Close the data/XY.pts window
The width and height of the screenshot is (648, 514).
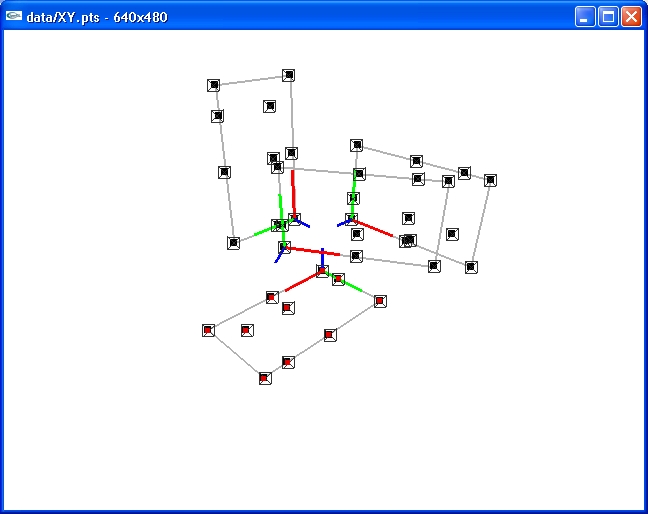(631, 17)
